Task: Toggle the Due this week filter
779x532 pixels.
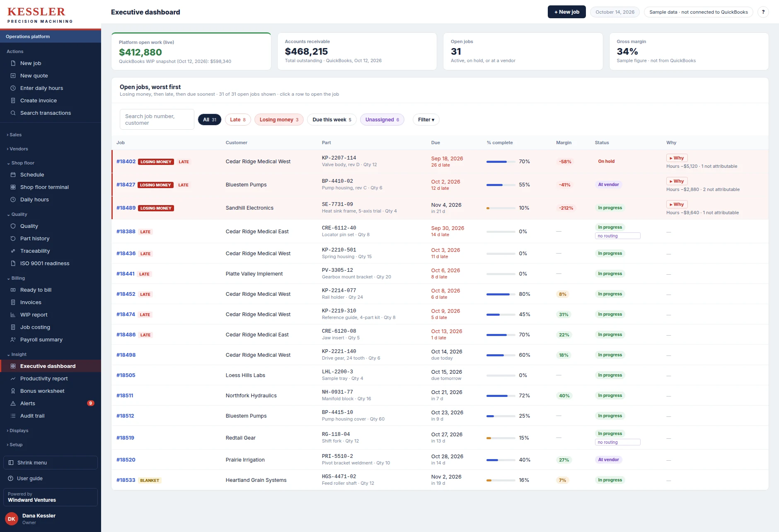Action: (332, 120)
